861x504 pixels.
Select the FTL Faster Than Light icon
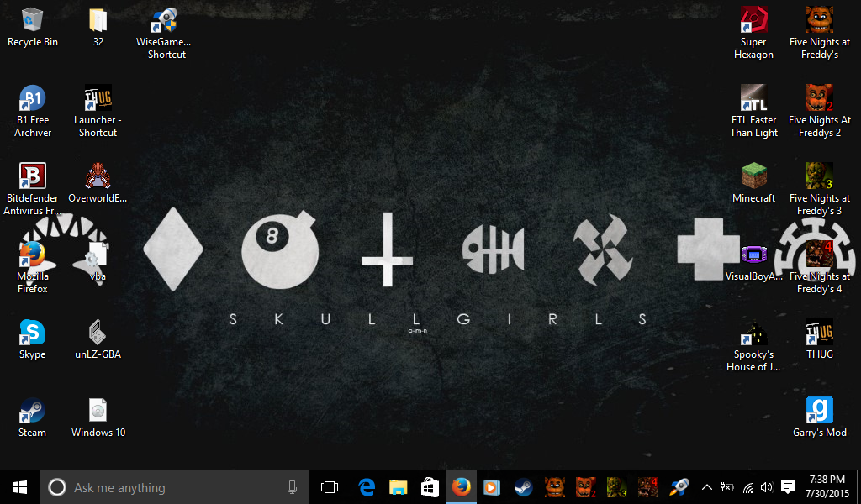(753, 112)
